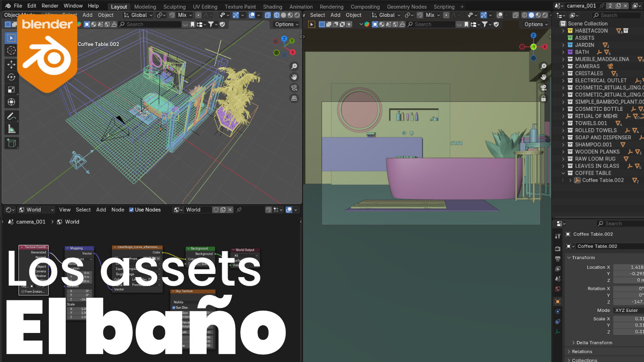This screenshot has width=644, height=362.
Task: Activate the Scale tool in left viewport toolbar
Action: 11,89
